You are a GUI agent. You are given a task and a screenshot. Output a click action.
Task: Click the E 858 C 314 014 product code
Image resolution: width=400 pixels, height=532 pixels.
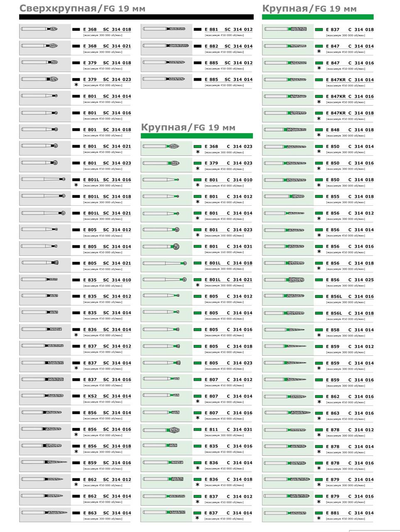pyautogui.click(x=350, y=330)
